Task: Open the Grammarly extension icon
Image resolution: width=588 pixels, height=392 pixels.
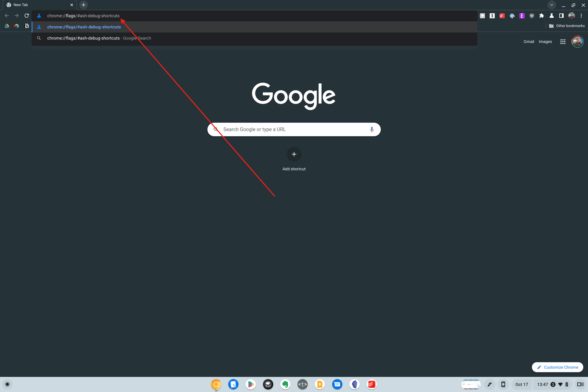Action: click(x=482, y=16)
